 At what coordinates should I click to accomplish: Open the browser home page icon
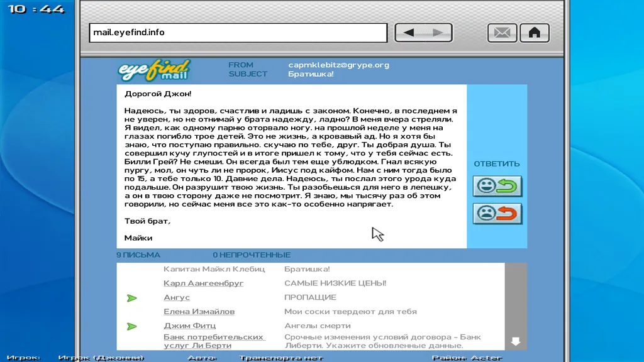(x=535, y=33)
